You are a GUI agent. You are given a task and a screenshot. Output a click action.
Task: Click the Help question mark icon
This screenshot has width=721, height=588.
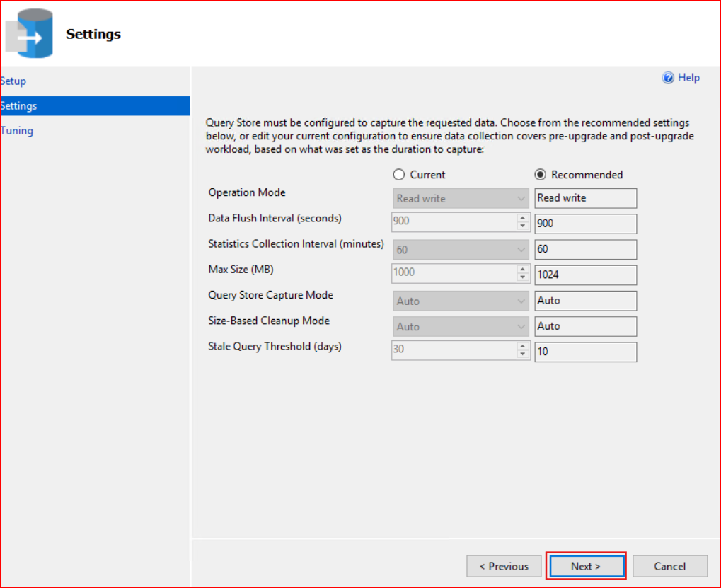pyautogui.click(x=668, y=78)
